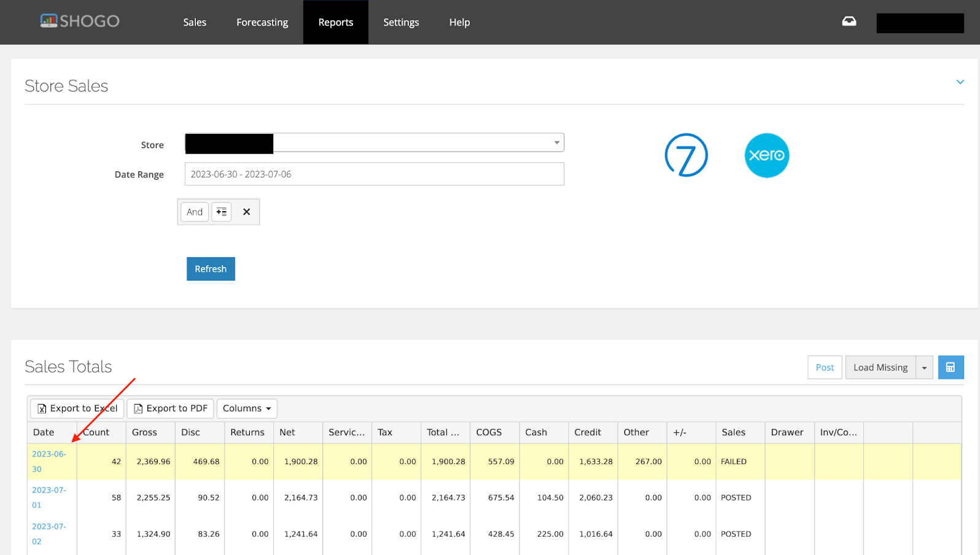Click the add filter rule icon
980x555 pixels.
[x=222, y=212]
